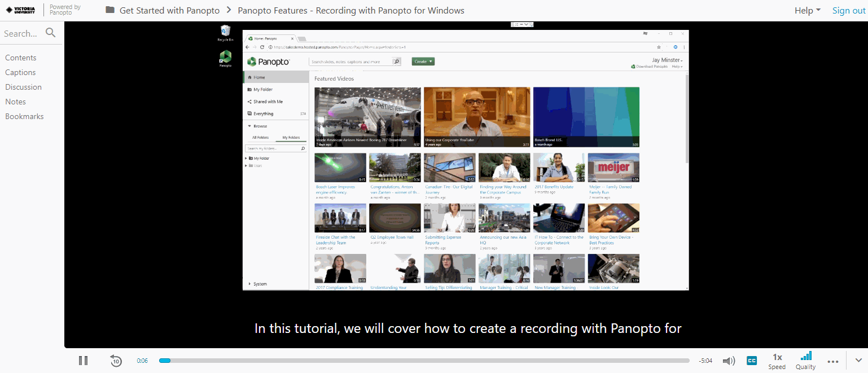
Task: Pause the video playback
Action: coord(83,361)
